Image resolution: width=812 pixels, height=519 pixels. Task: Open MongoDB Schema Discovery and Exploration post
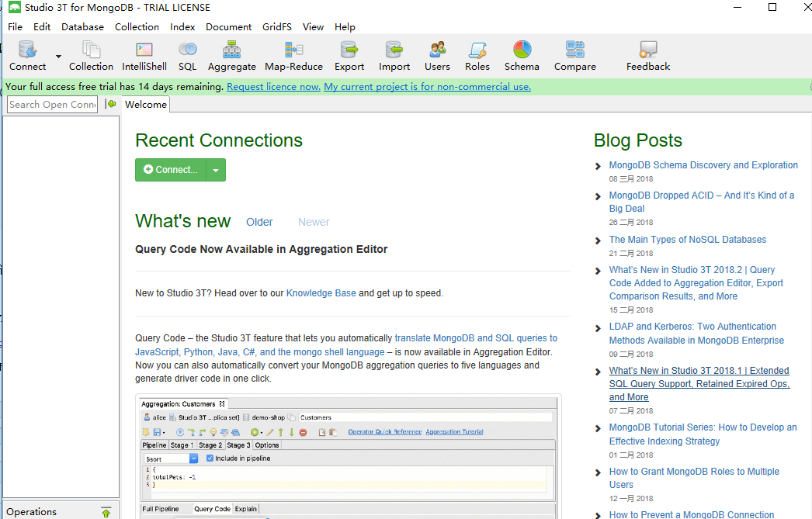pyautogui.click(x=703, y=165)
